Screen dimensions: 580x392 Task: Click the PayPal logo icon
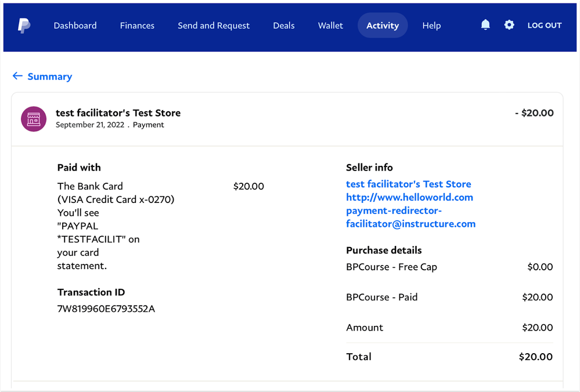click(x=24, y=26)
